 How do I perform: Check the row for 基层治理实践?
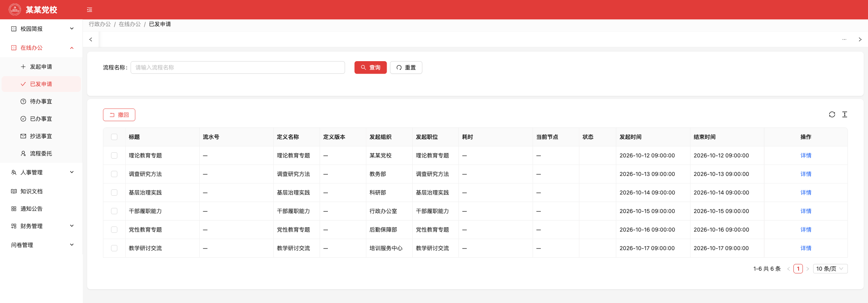point(114,193)
